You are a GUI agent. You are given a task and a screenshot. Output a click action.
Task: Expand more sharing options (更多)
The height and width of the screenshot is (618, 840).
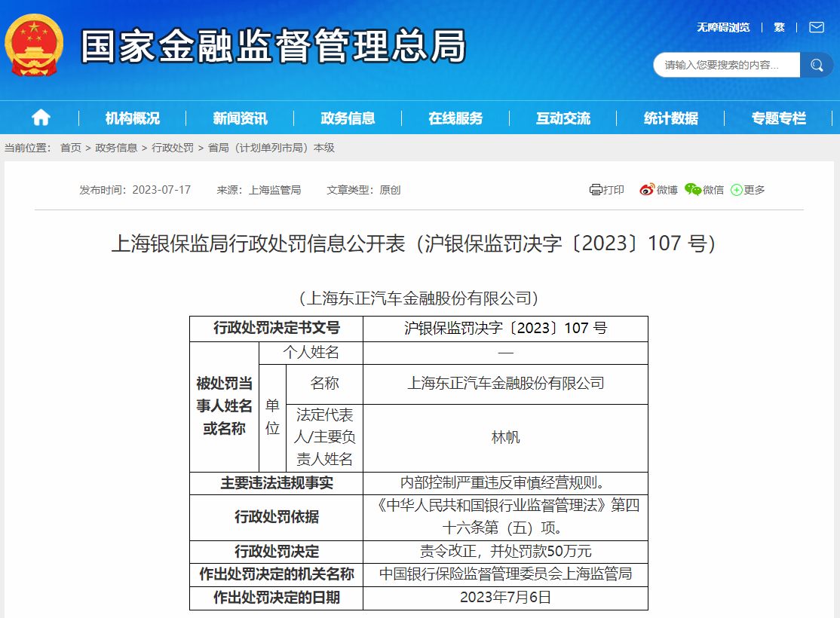[747, 190]
